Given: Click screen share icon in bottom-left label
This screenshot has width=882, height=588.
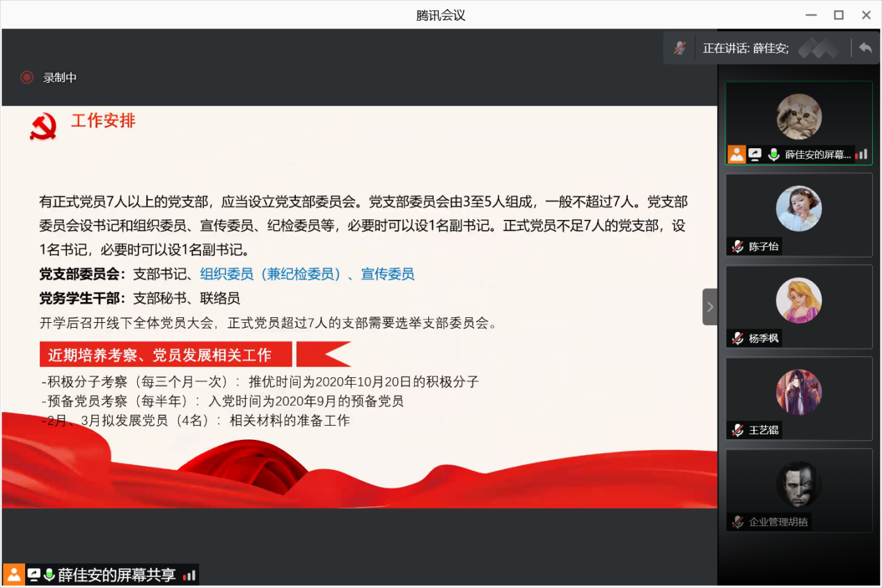Looking at the screenshot, I should coord(33,575).
